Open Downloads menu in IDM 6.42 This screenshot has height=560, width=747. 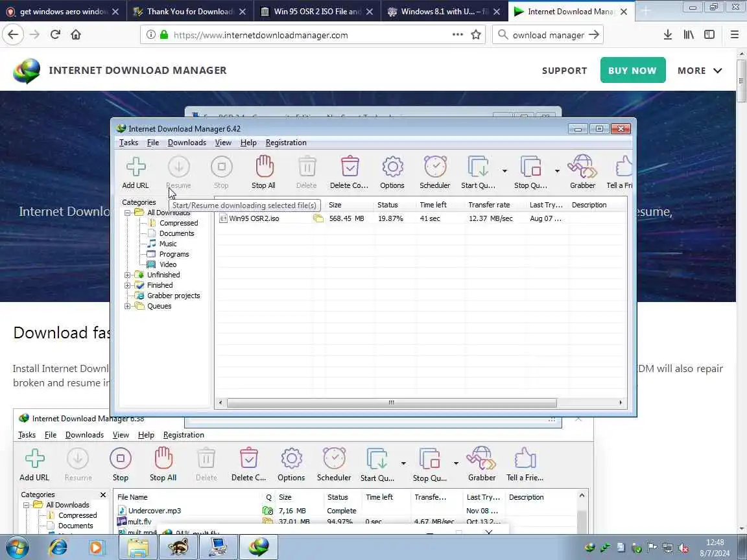coord(187,143)
